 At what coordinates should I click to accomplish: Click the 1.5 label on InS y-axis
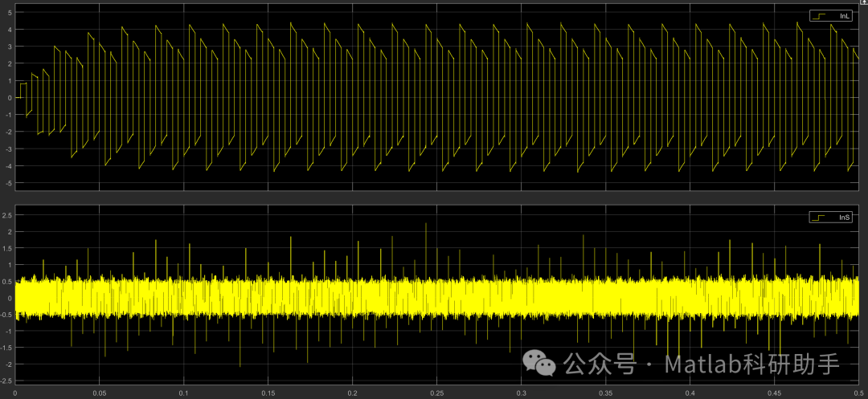pos(6,248)
